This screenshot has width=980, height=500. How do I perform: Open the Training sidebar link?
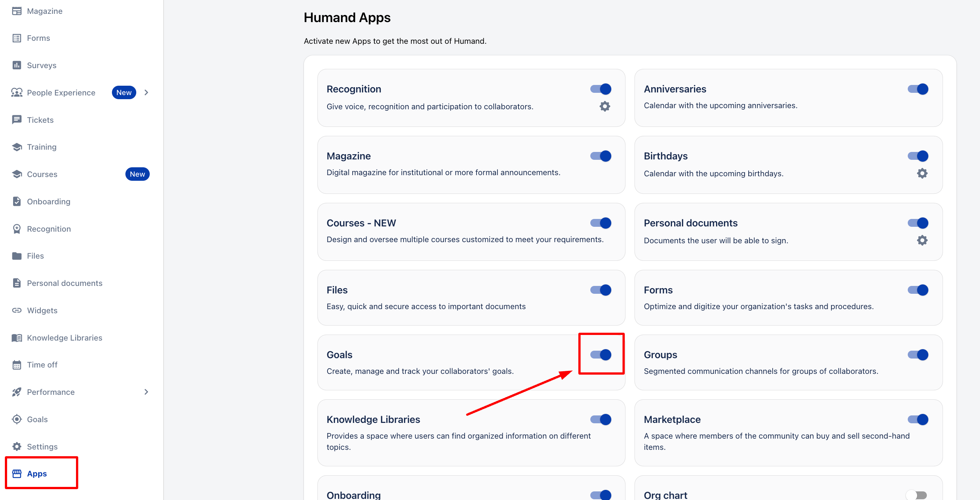(x=42, y=147)
